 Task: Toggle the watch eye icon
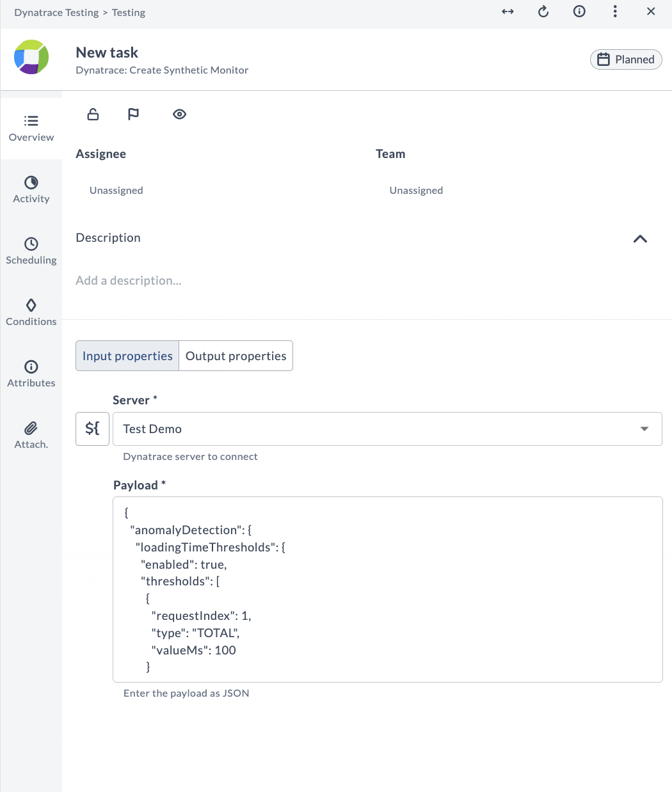[180, 114]
